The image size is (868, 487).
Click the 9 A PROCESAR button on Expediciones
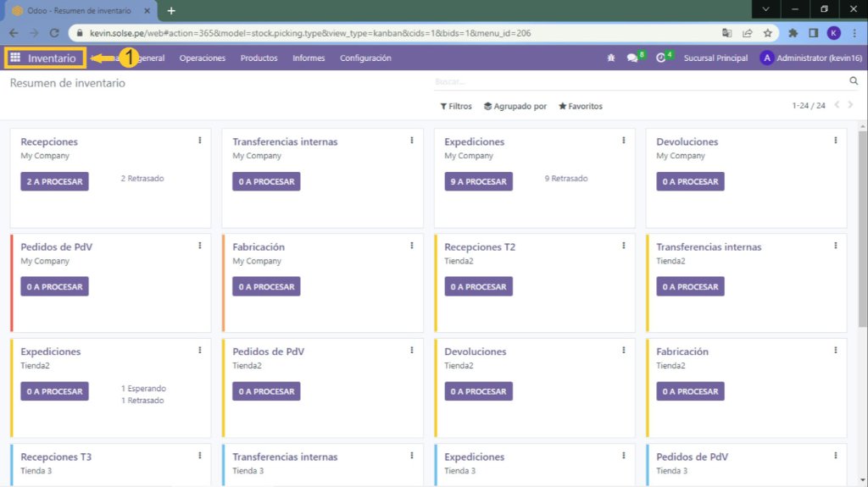(x=478, y=181)
